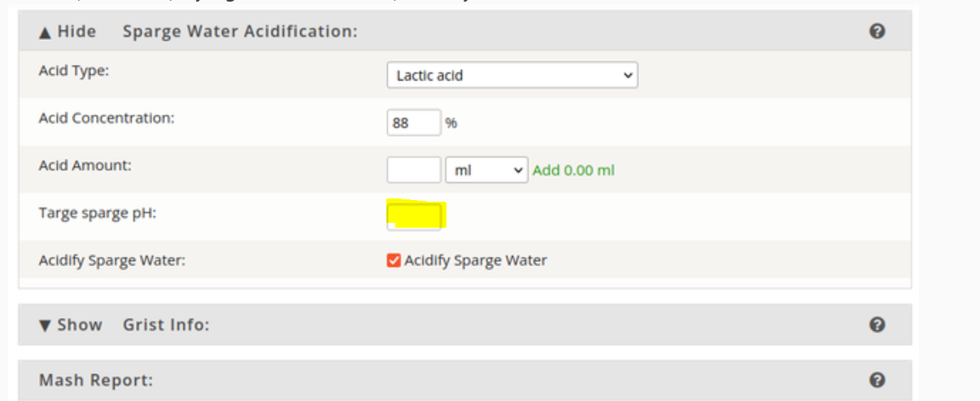
Task: Open the ml unit dropdown
Action: (x=487, y=170)
